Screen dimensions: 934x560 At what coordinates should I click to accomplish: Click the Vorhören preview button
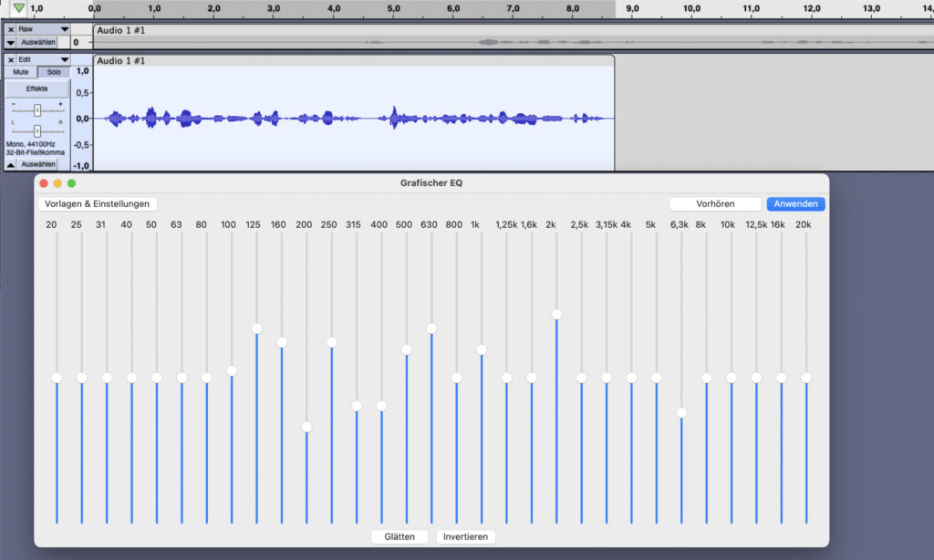(715, 203)
